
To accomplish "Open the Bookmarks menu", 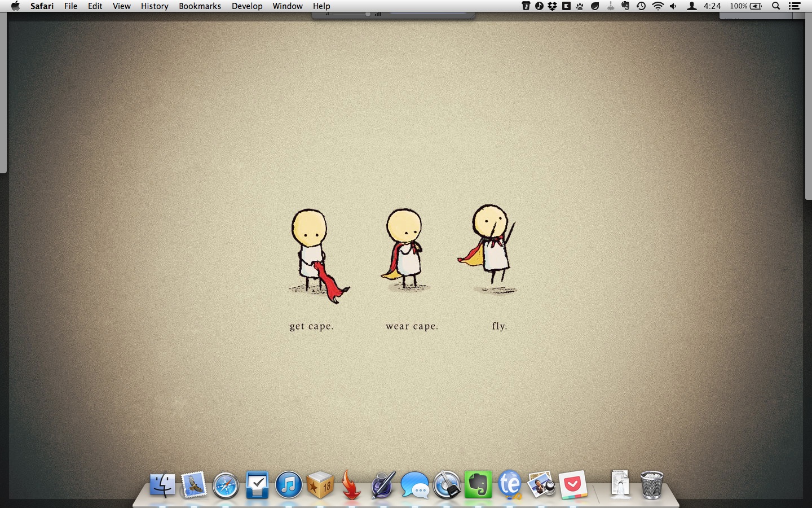I will point(200,6).
